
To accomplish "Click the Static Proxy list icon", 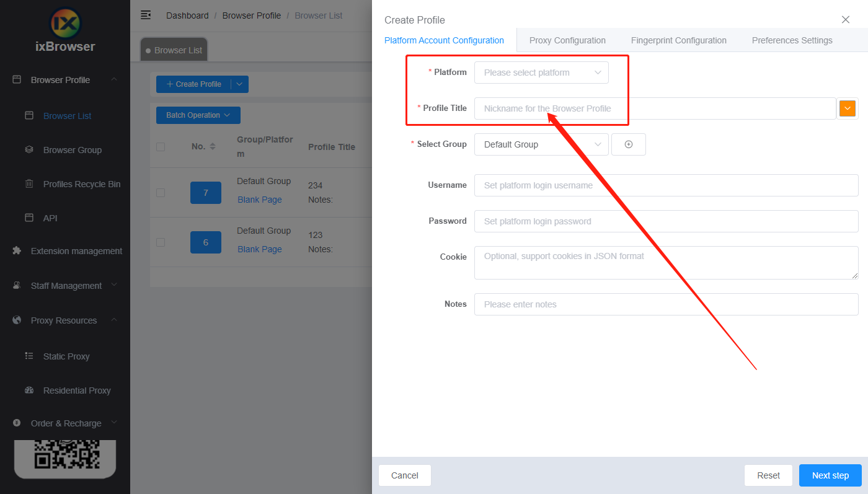I will tap(29, 356).
